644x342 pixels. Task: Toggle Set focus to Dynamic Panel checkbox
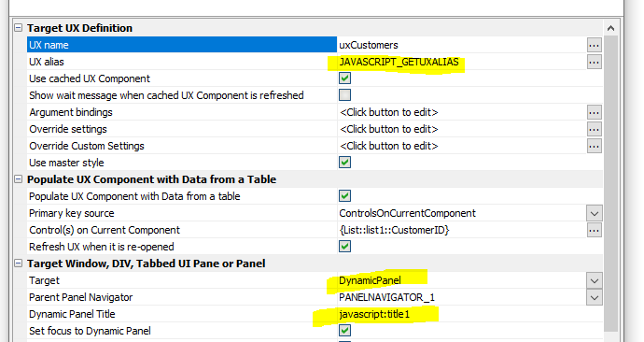344,331
